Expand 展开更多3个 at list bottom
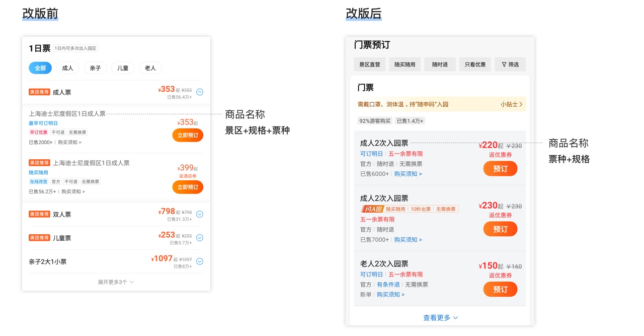 (x=116, y=282)
